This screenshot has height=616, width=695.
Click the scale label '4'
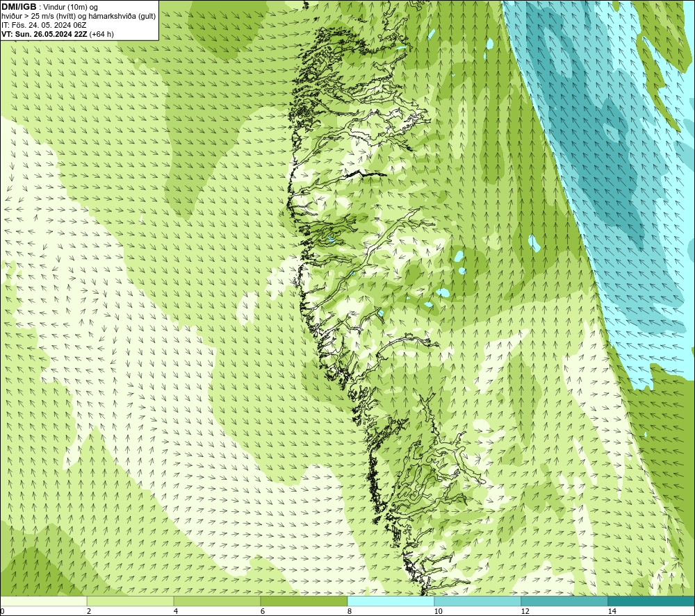[x=176, y=611]
